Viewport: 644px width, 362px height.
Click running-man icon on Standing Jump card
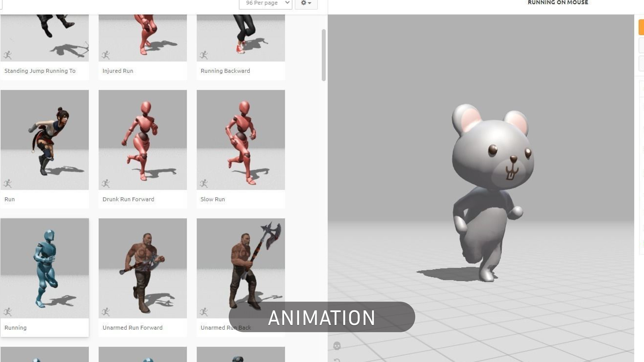8,55
